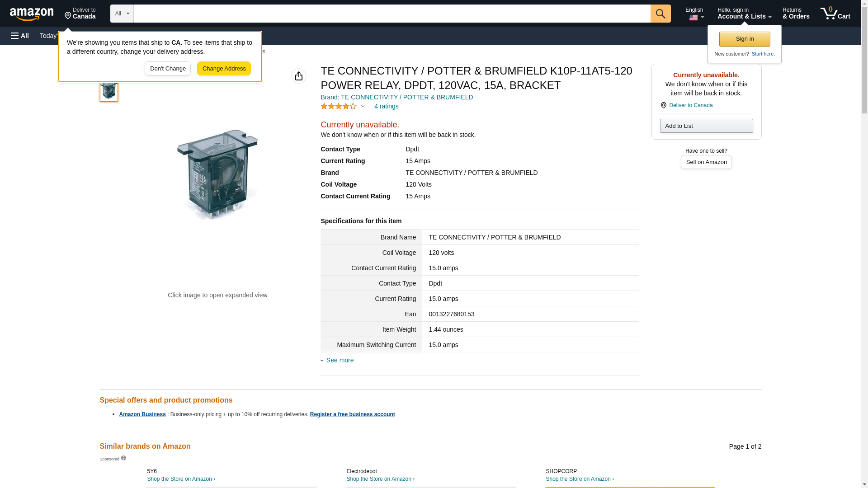Click in the Amazon search field
This screenshot has height=488, width=868.
[392, 14]
